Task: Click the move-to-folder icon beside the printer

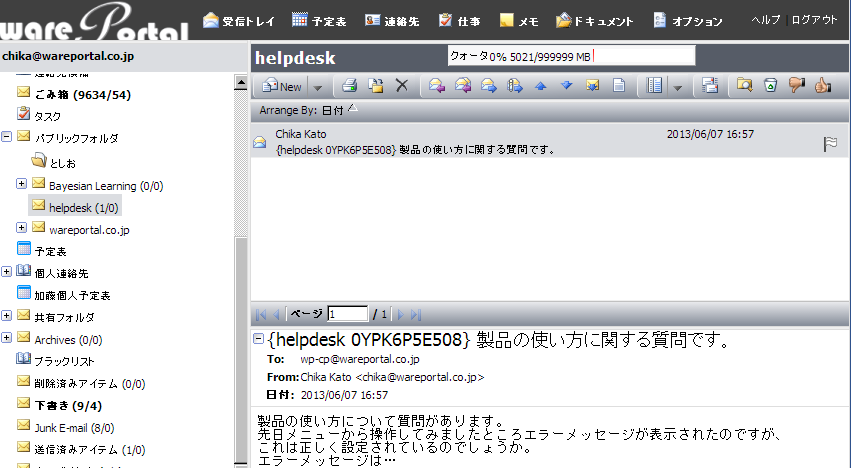Action: [376, 85]
